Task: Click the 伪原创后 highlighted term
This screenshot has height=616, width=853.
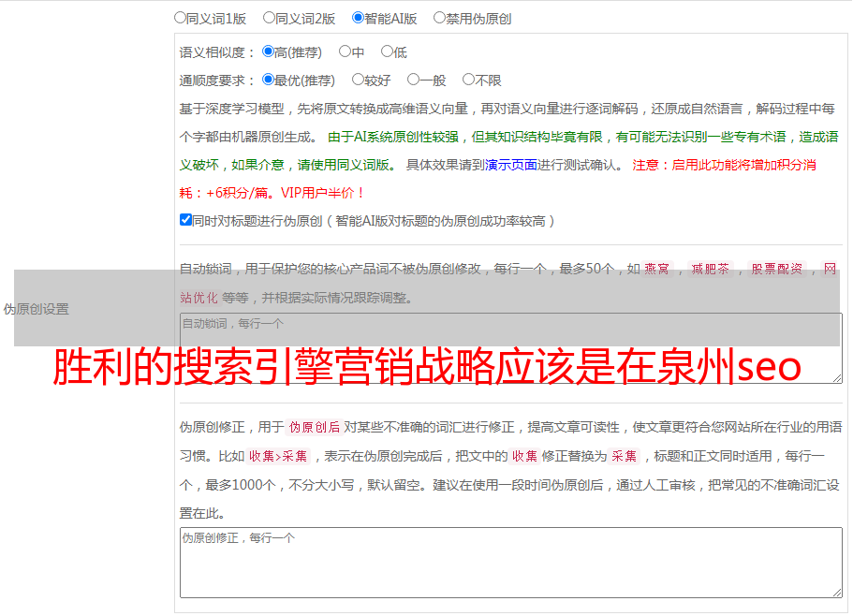Action: tap(314, 427)
